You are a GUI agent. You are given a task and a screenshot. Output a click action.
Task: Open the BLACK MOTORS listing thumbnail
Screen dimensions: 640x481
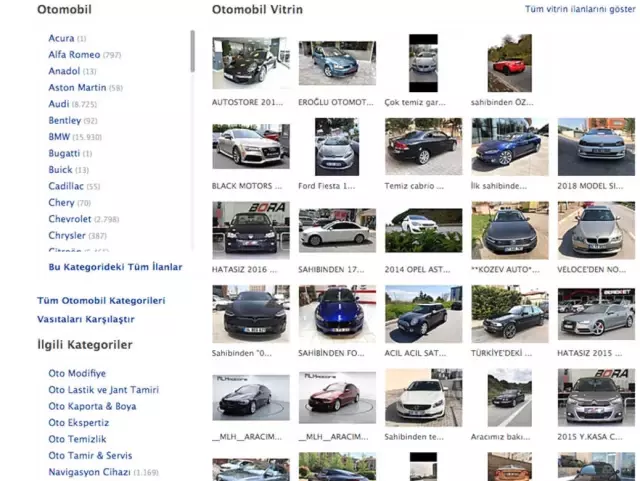(251, 147)
